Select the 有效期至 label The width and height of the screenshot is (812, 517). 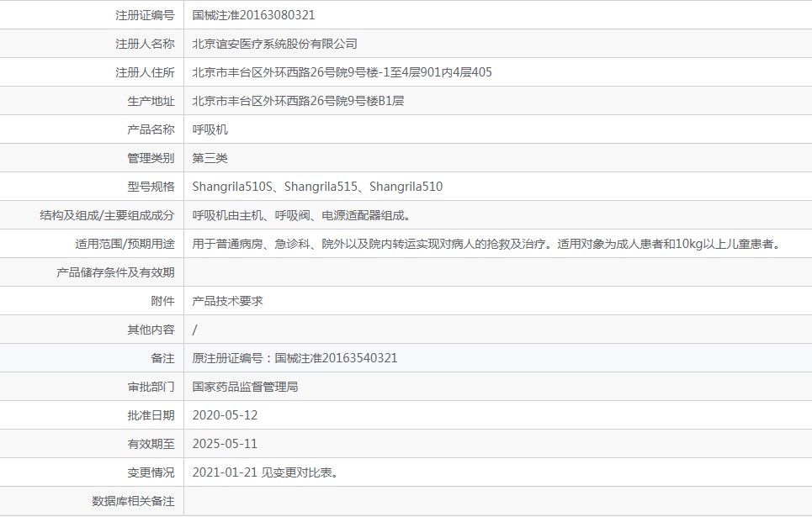tap(151, 444)
